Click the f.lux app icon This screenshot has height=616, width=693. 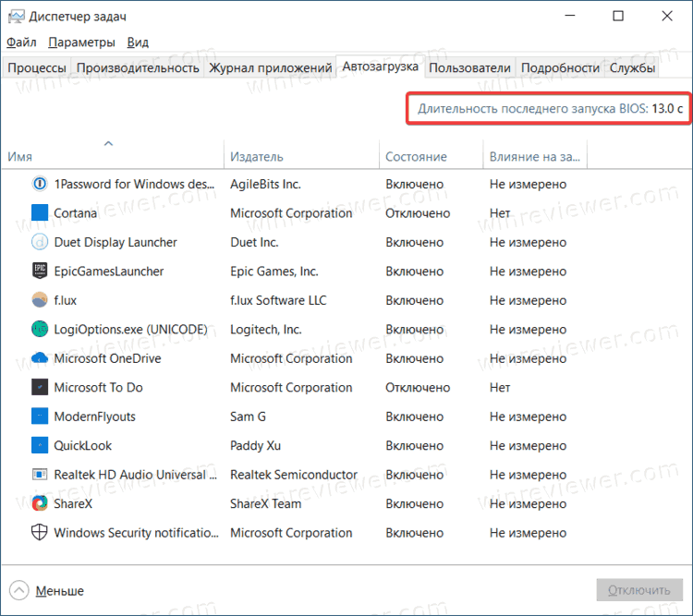[x=40, y=299]
